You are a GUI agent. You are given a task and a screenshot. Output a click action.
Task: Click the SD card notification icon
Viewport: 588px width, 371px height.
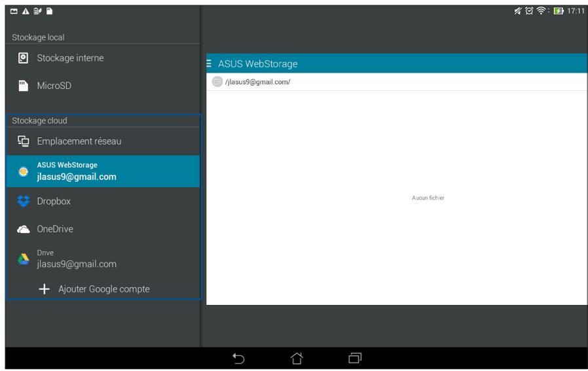tap(49, 11)
